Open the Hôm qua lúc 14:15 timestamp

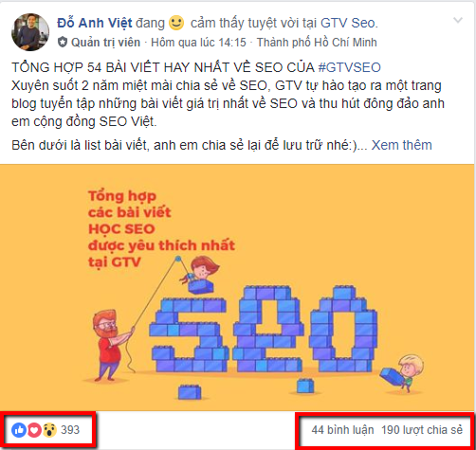coord(198,43)
